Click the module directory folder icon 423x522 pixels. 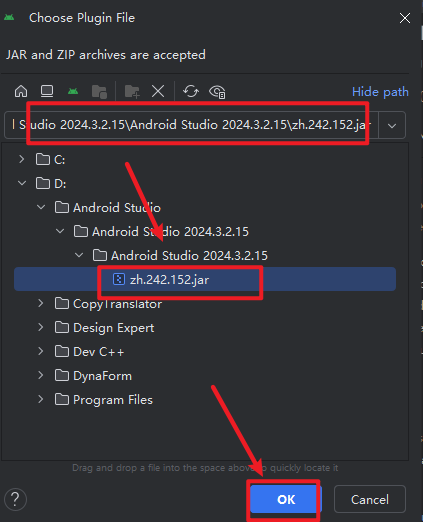tap(99, 91)
